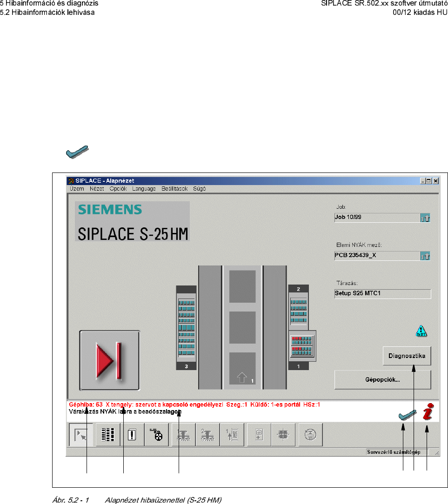Click the conveyor 1 board transport icon
The width and height of the screenshot is (448, 504).
(232, 435)
